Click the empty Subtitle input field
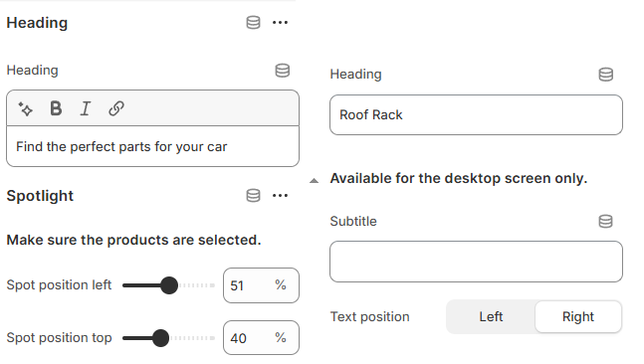Viewport: 644px width, 364px height. pyautogui.click(x=476, y=262)
